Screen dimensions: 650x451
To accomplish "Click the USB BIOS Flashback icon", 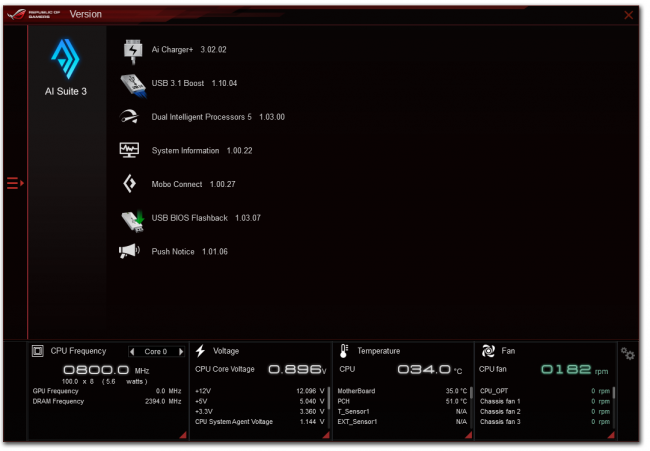I will click(x=133, y=221).
